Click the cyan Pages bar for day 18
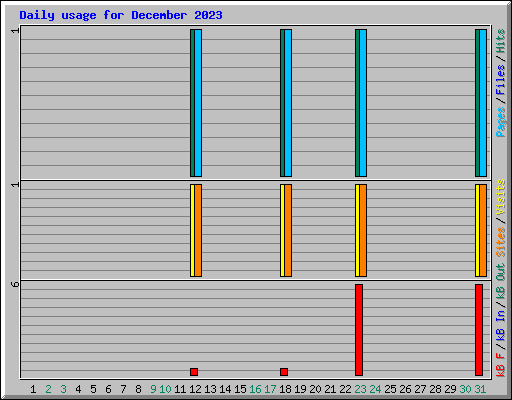The image size is (512, 400). point(288,103)
